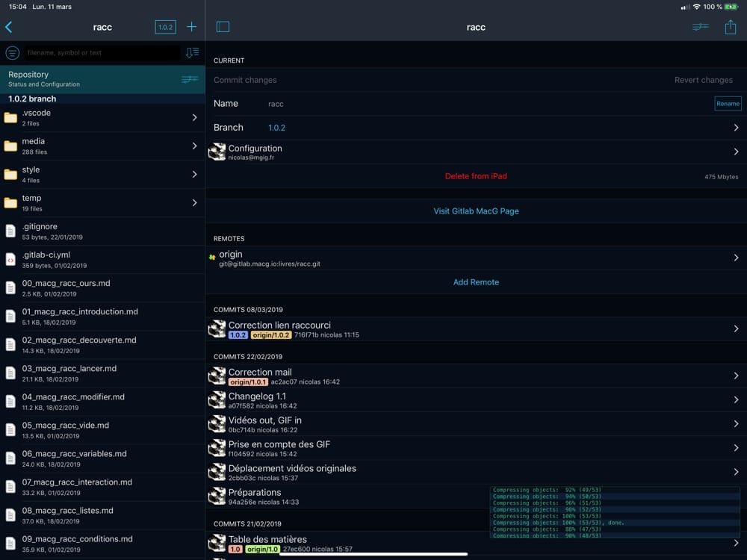
Task: Open 09_macg_racc_conditions.md file
Action: [x=102, y=544]
